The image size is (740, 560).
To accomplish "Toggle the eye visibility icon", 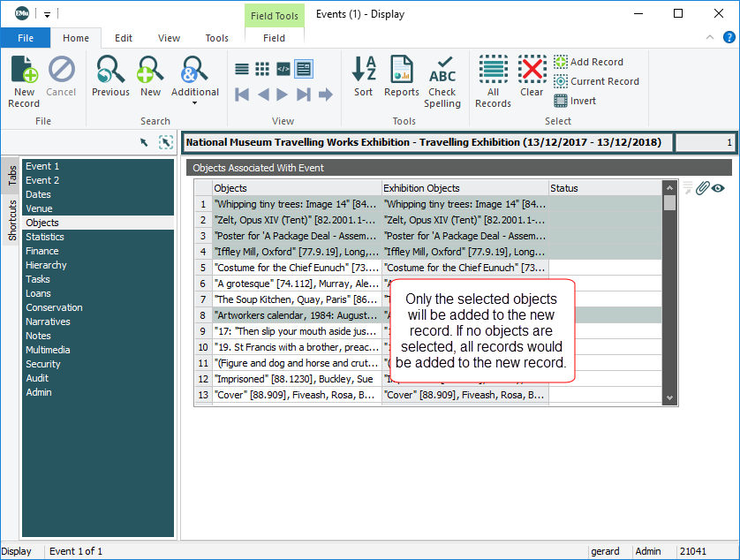I will 718,187.
